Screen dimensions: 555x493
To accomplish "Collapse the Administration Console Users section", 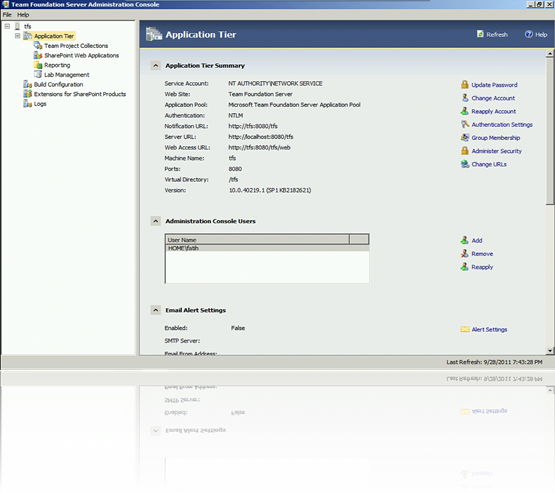I will (155, 221).
